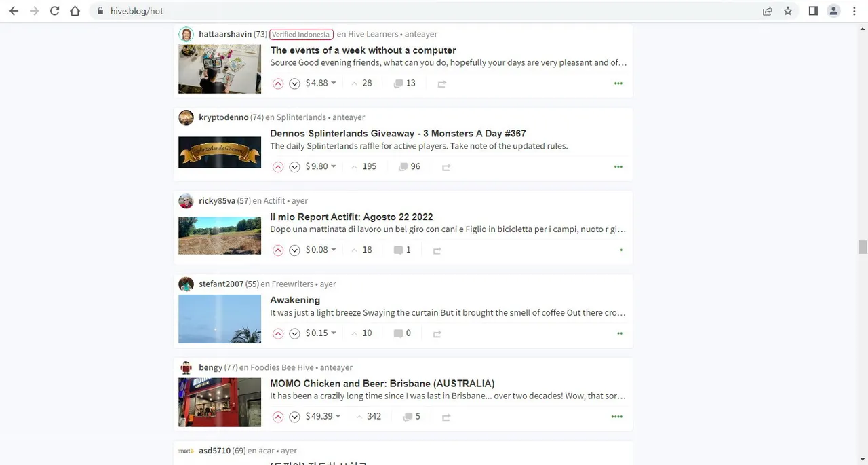Expand payout details for $0.08
This screenshot has width=868, height=465.
321,250
